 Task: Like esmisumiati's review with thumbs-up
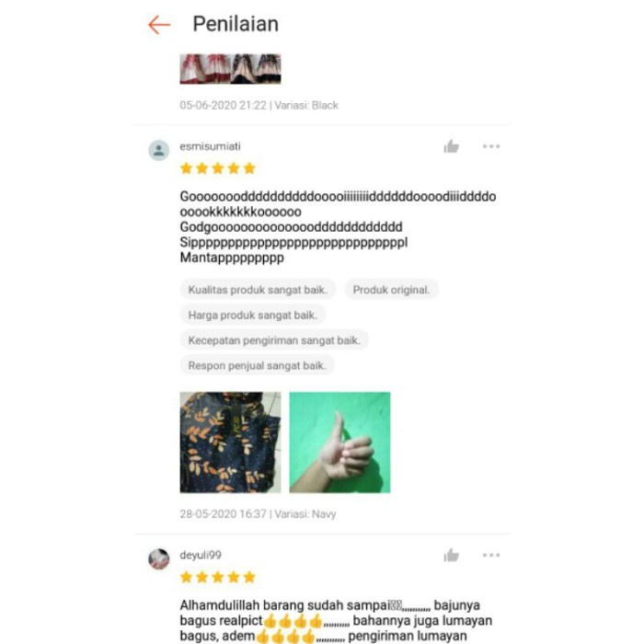pyautogui.click(x=451, y=146)
